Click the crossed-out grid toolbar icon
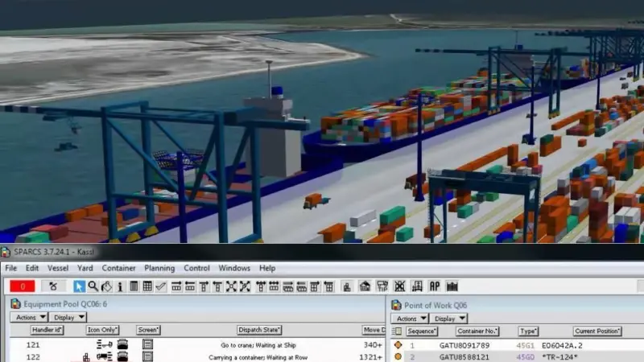The image size is (644, 362). 399,286
